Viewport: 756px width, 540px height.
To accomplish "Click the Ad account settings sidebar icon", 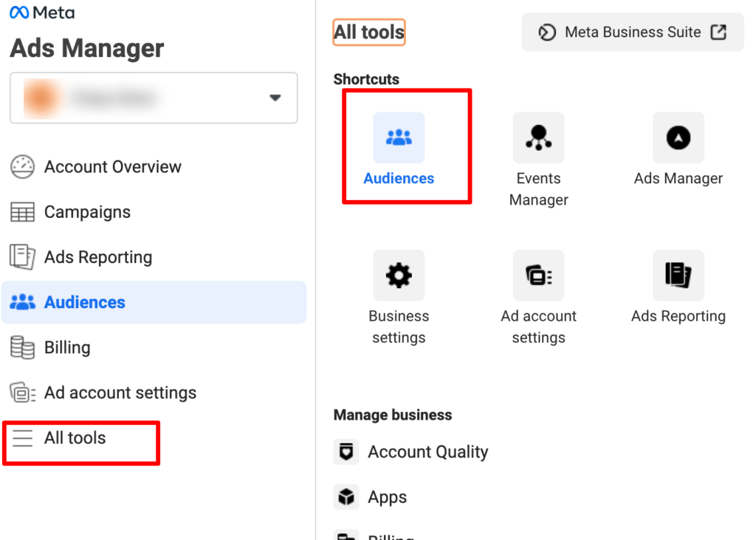I will coord(22,392).
